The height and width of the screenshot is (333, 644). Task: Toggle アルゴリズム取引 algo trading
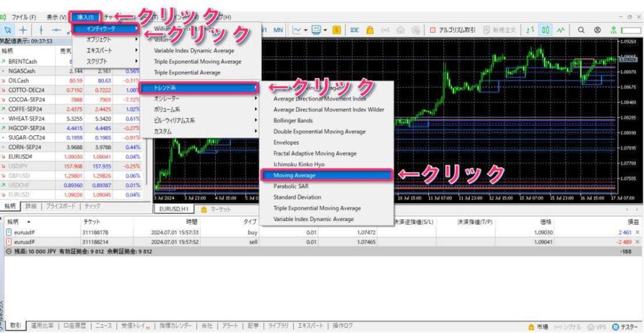452,30
